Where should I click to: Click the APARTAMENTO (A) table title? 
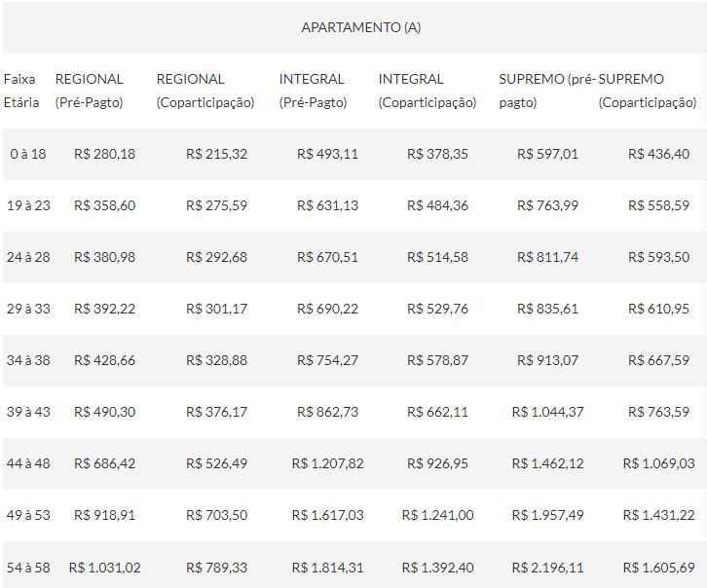click(x=360, y=27)
